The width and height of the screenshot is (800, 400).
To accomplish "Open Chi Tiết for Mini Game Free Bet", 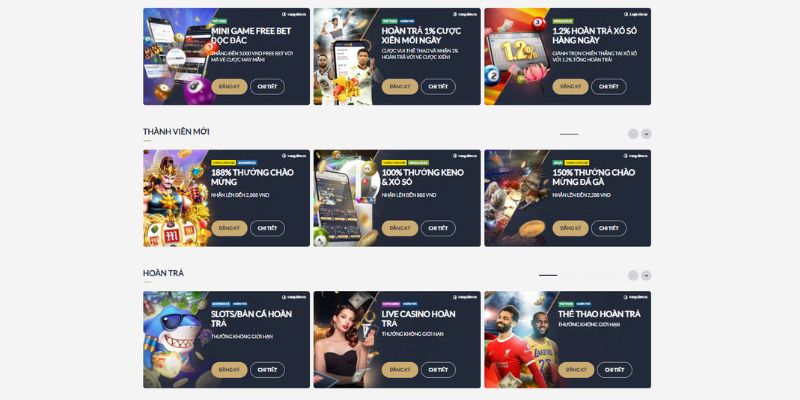I will pyautogui.click(x=267, y=87).
